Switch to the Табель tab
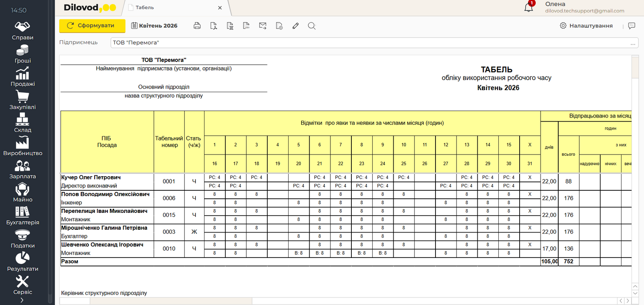 click(x=144, y=8)
